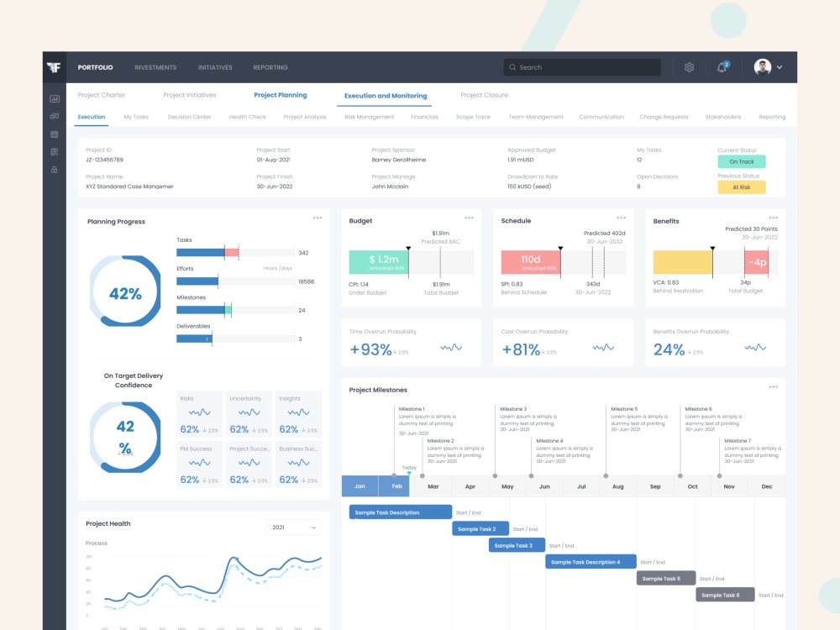Screen dimensions: 840x630
Task: Open Communication sub-tab
Action: pyautogui.click(x=601, y=117)
